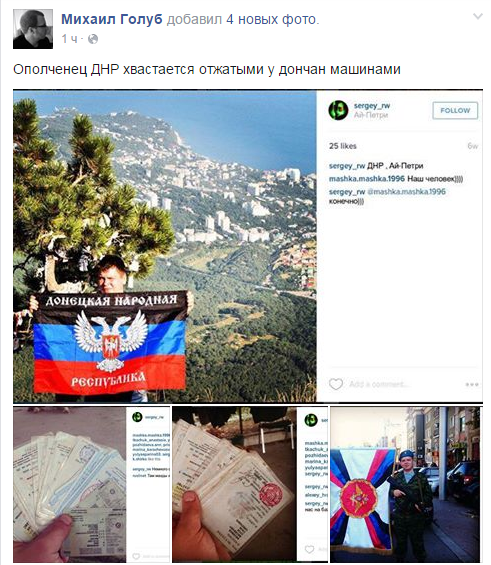Viewport: 491px width, 565px height.
Task: Click the public globe privacy icon
Action: 93,39
